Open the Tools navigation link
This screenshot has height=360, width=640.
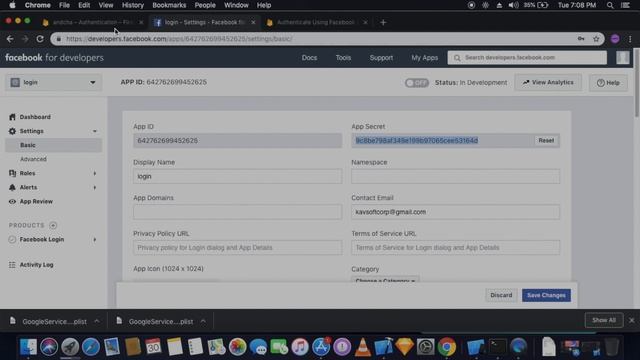343,58
